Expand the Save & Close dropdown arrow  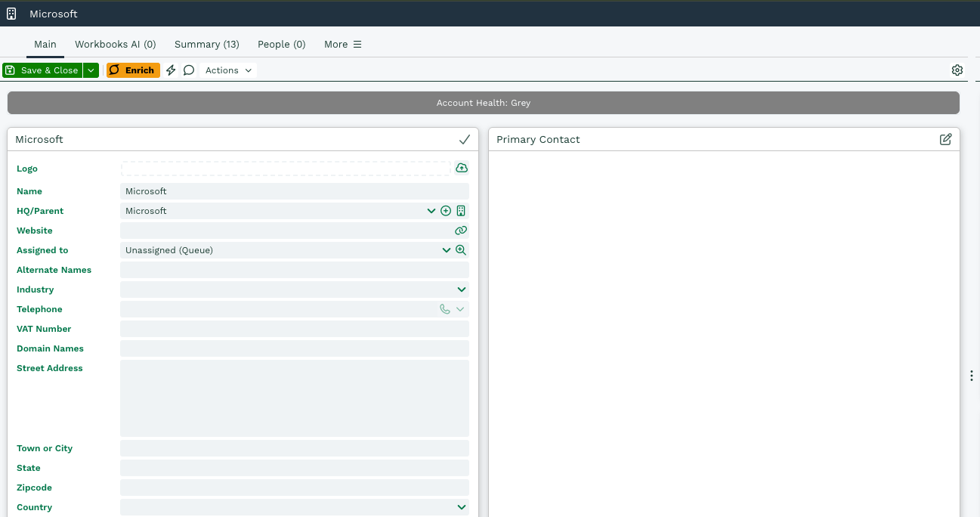pos(91,70)
